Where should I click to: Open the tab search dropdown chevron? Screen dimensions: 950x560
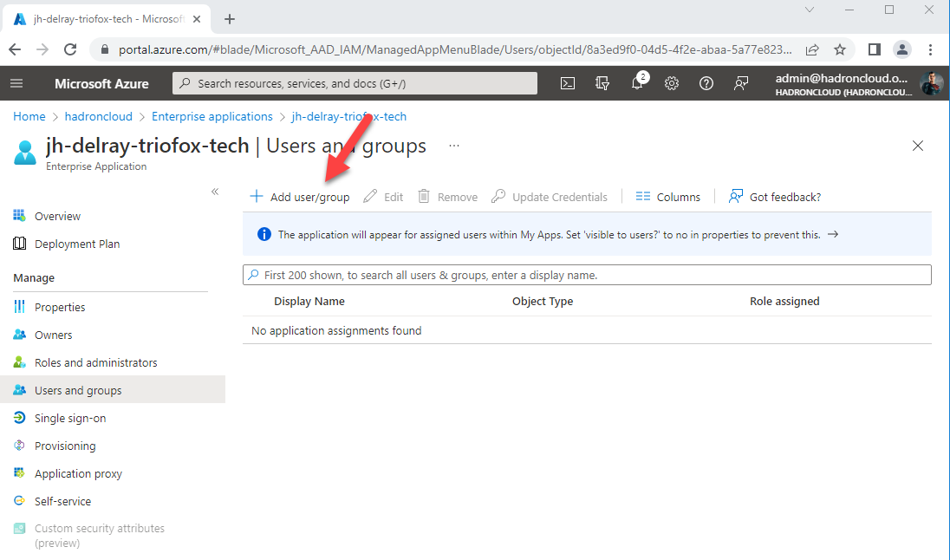(810, 10)
